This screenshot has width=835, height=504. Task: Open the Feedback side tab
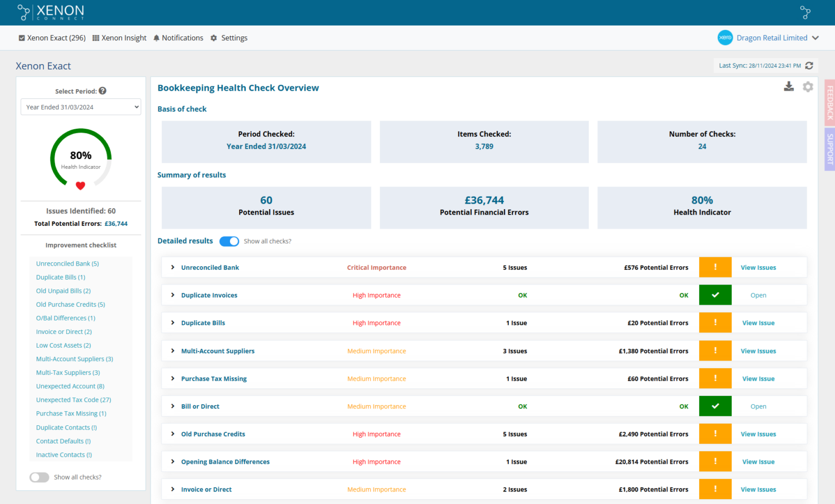click(x=829, y=103)
